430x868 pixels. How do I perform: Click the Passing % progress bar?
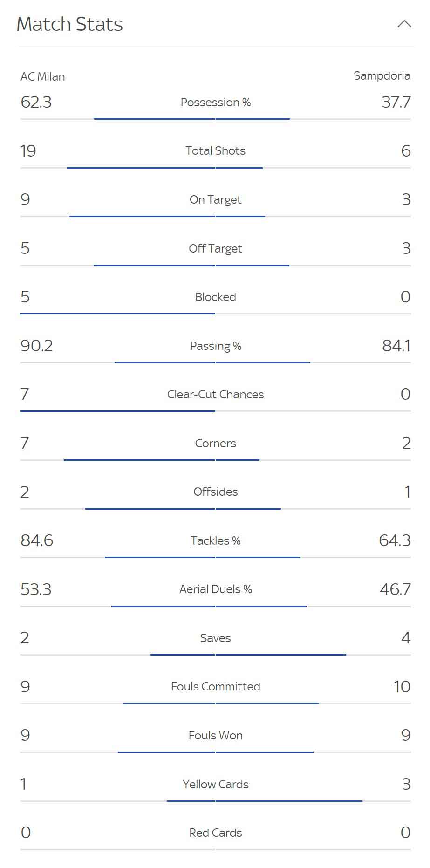(x=216, y=362)
